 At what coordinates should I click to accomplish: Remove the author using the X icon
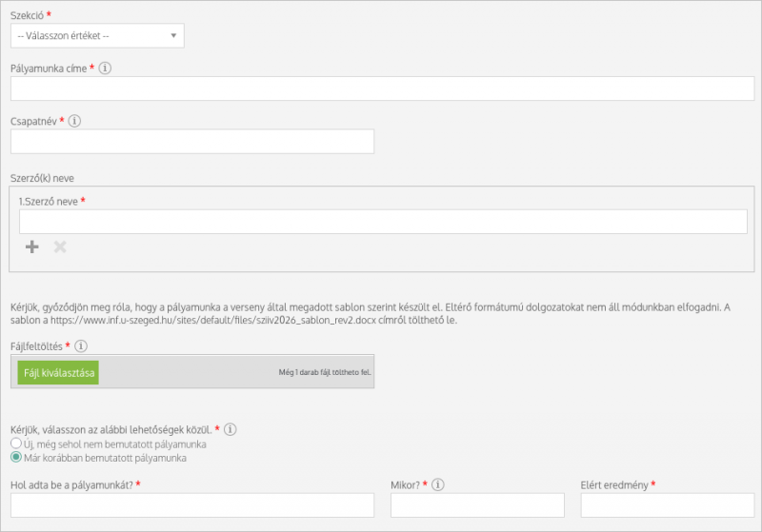60,246
